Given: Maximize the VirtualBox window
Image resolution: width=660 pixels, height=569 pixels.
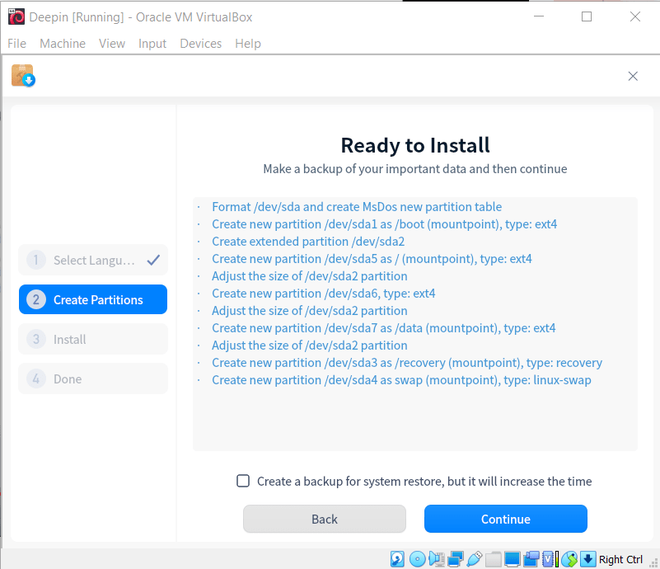Looking at the screenshot, I should [x=586, y=17].
